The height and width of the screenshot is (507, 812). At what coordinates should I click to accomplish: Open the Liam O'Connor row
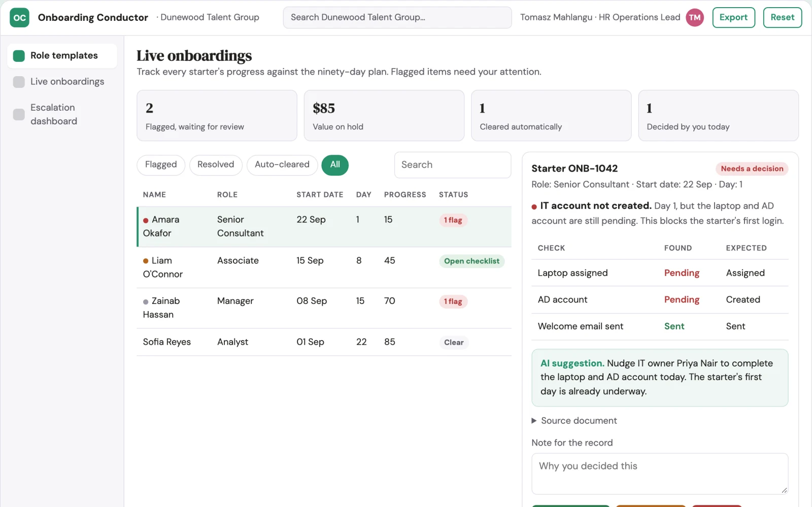[324, 267]
